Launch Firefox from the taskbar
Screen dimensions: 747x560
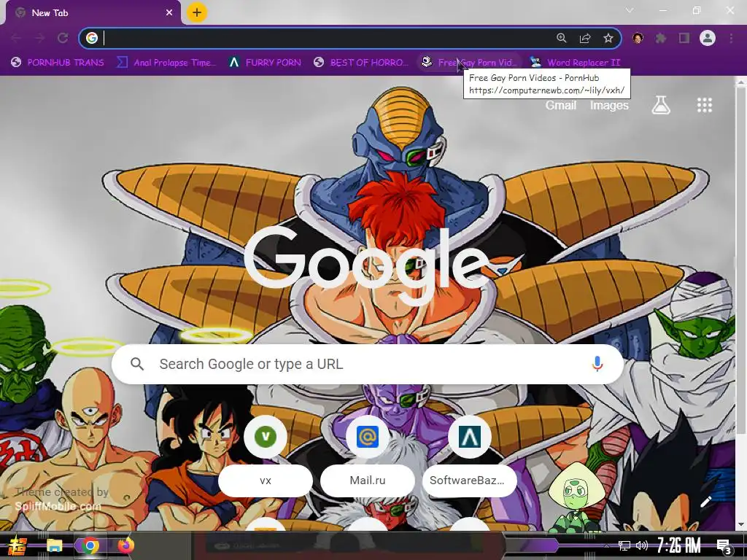pyautogui.click(x=125, y=545)
